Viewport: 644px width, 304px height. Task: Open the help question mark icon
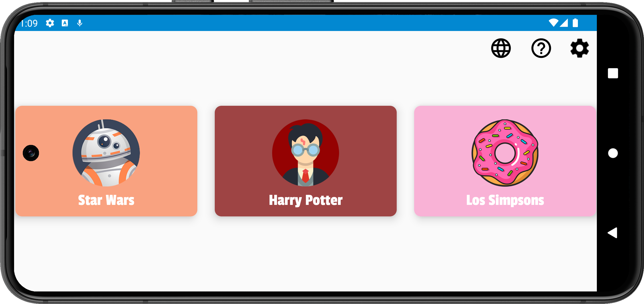click(x=541, y=48)
